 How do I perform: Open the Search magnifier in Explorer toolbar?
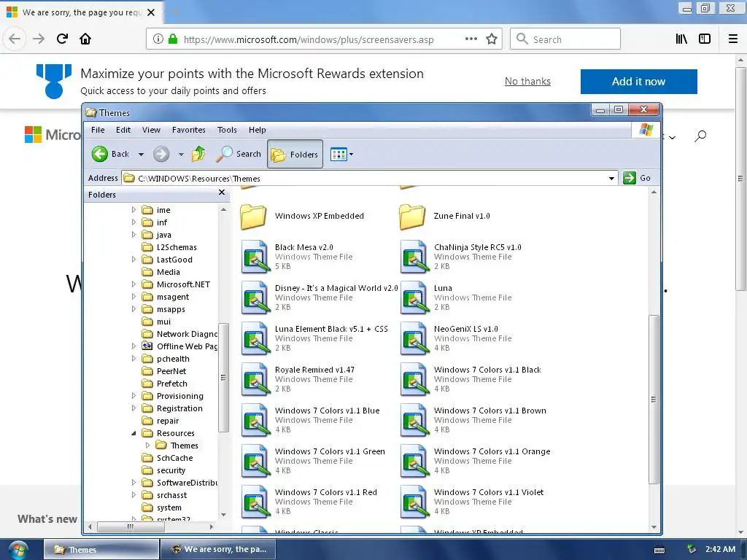point(224,154)
